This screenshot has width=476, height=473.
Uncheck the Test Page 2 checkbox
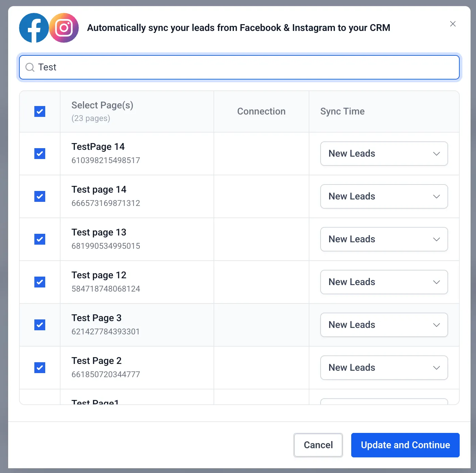tap(40, 368)
